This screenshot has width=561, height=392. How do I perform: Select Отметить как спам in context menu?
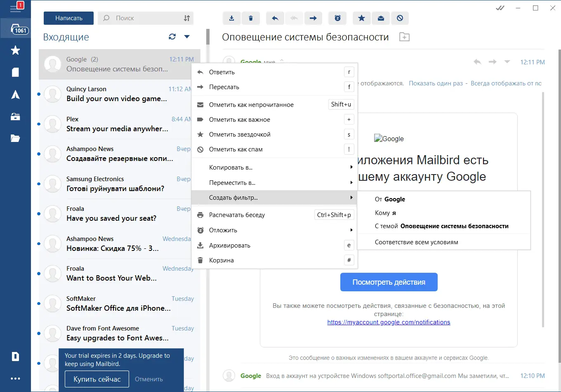click(x=236, y=149)
